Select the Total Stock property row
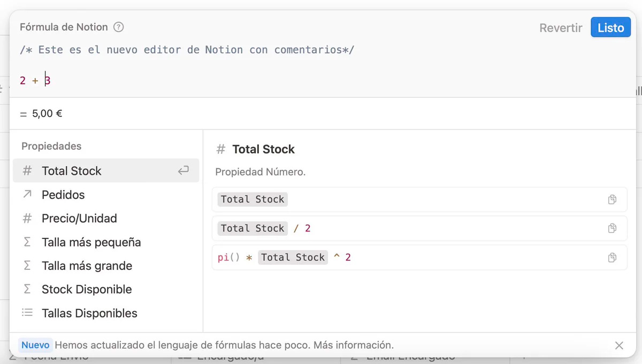The image size is (642, 364). [106, 171]
